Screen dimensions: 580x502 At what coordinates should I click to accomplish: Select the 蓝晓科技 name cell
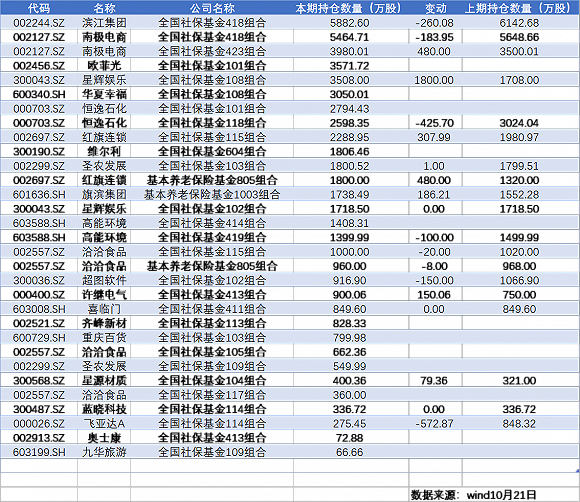point(104,409)
